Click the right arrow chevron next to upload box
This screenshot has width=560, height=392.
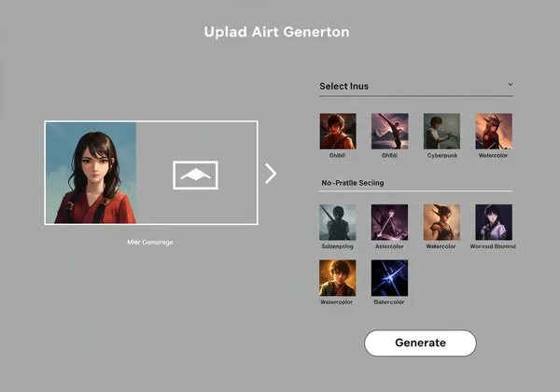point(271,174)
